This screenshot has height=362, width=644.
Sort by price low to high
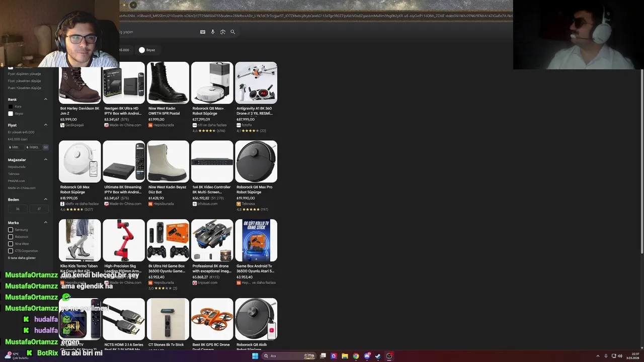[x=25, y=74]
